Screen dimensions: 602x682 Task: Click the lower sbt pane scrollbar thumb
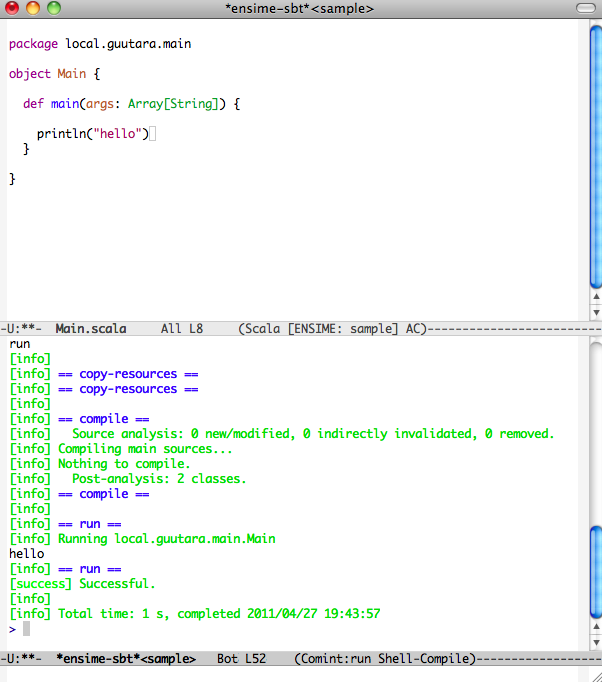click(596, 572)
